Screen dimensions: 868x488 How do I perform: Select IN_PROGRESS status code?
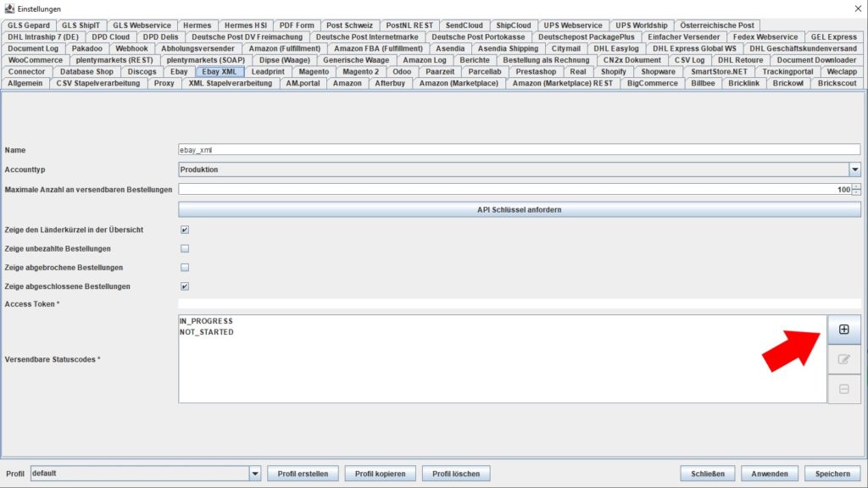tap(206, 321)
